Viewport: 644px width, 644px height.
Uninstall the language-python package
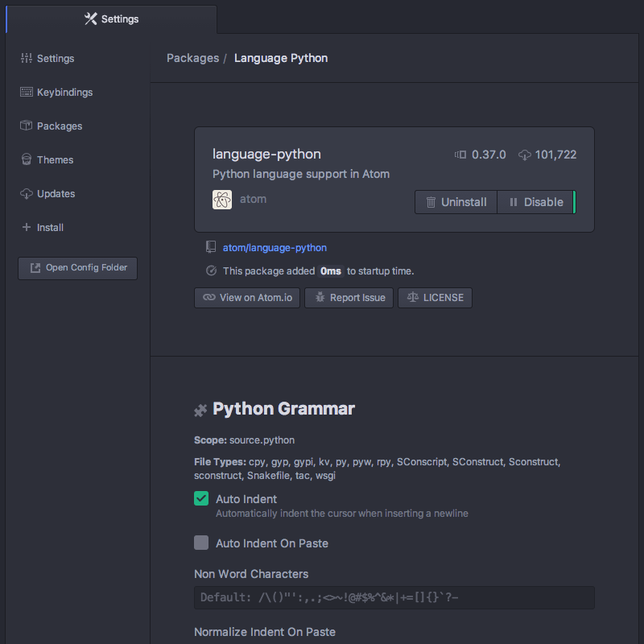click(456, 202)
